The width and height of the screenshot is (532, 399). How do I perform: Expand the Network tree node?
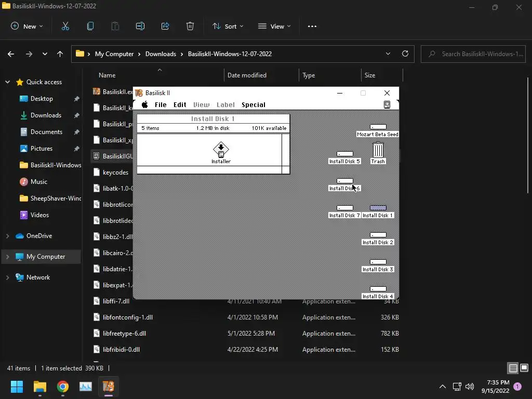point(7,277)
